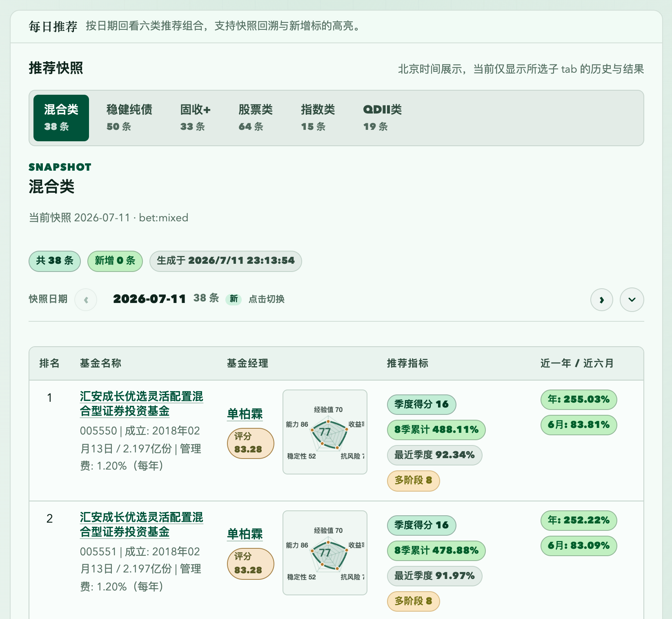Click the 推荐指标 column header
The width and height of the screenshot is (672, 619).
coord(407,363)
